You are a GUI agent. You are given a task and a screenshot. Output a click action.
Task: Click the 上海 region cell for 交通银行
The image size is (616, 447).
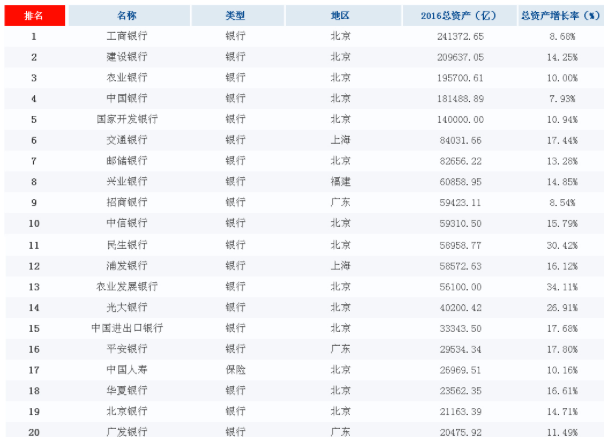click(340, 140)
